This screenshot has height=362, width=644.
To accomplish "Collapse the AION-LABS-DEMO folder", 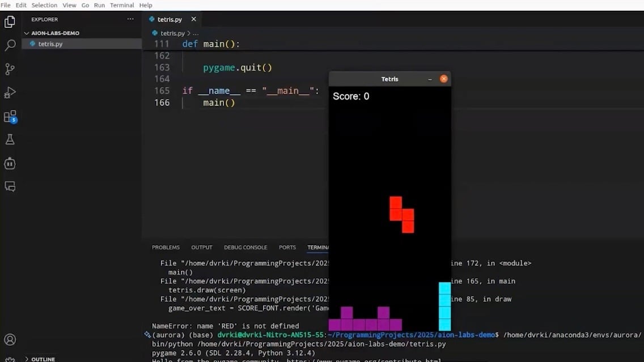I will [x=26, y=33].
